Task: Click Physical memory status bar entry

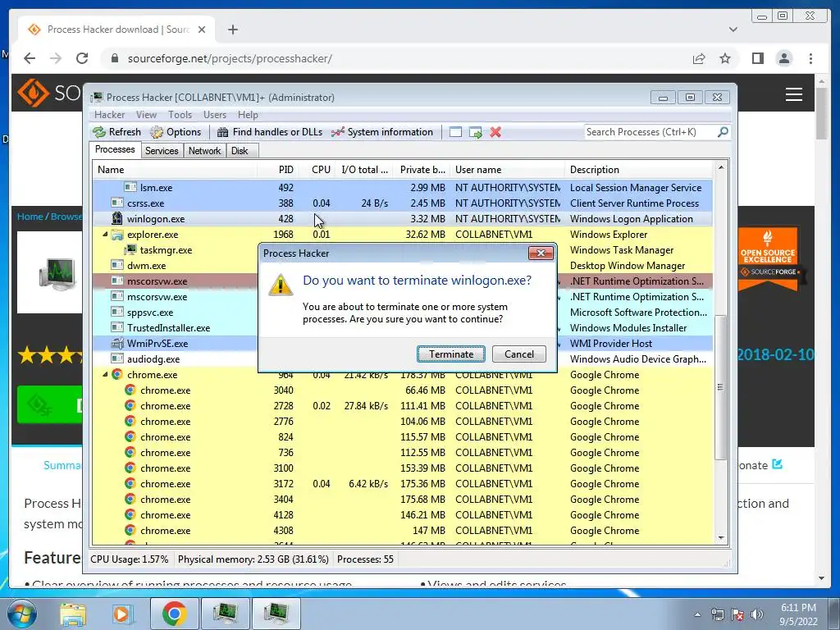Action: 253,559
